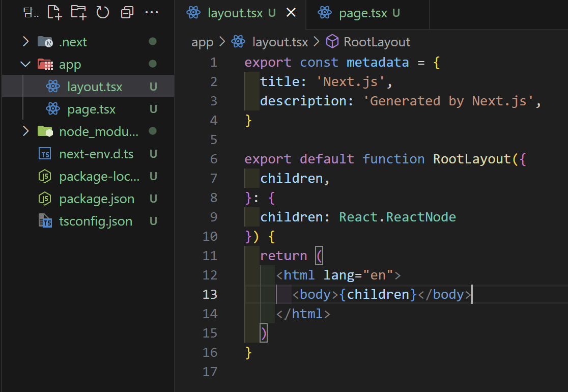The height and width of the screenshot is (392, 568).
Task: Close the layout.tsx editor tab
Action: pyautogui.click(x=291, y=13)
